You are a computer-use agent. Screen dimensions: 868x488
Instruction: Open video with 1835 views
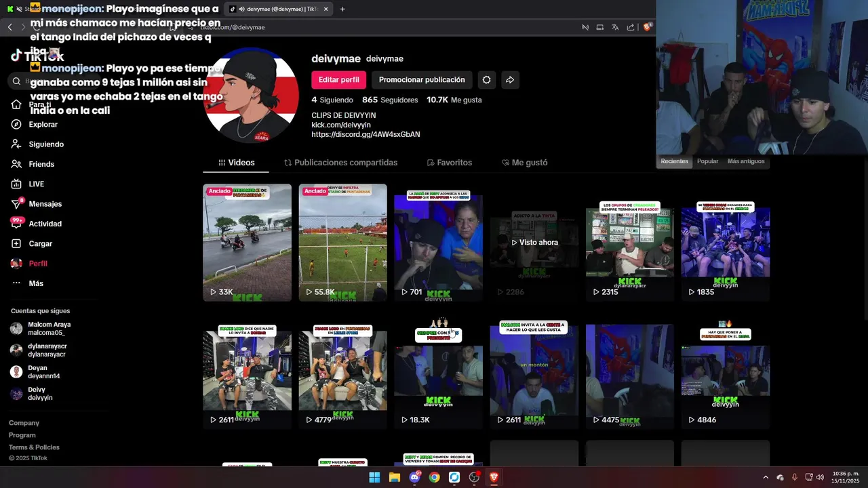(726, 243)
